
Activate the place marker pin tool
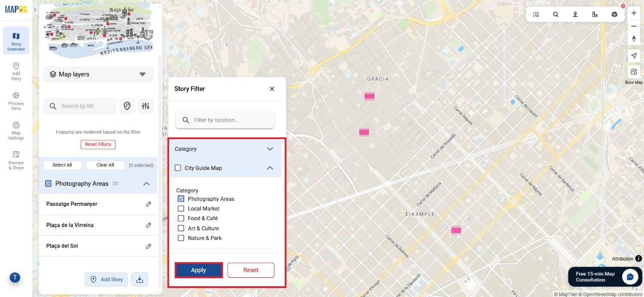pyautogui.click(x=575, y=14)
